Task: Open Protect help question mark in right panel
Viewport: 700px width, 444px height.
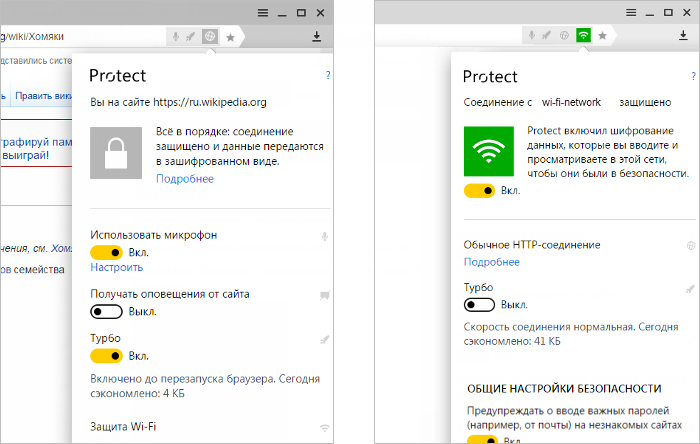Action: coord(693,76)
